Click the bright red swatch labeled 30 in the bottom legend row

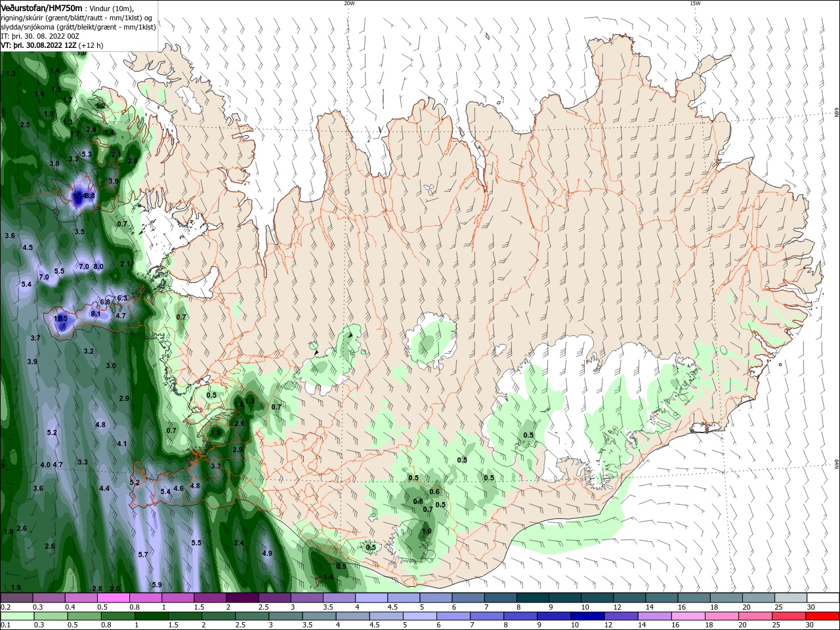pyautogui.click(x=824, y=616)
